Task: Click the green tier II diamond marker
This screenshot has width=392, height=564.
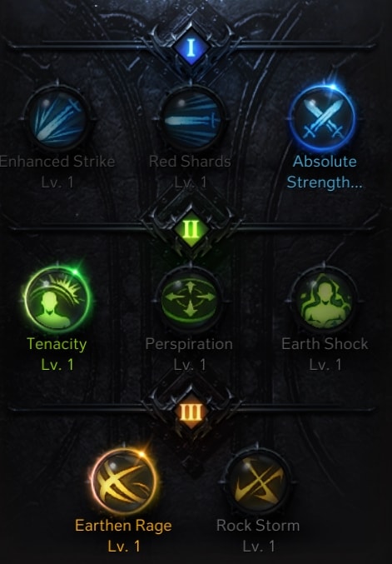Action: coord(191,229)
